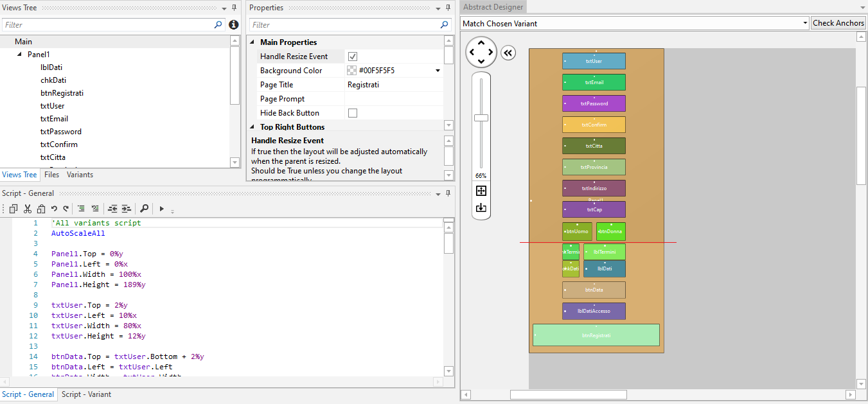Click the info icon beside the Views Tree filter
Screen dimensions: 868x404
tap(233, 24)
